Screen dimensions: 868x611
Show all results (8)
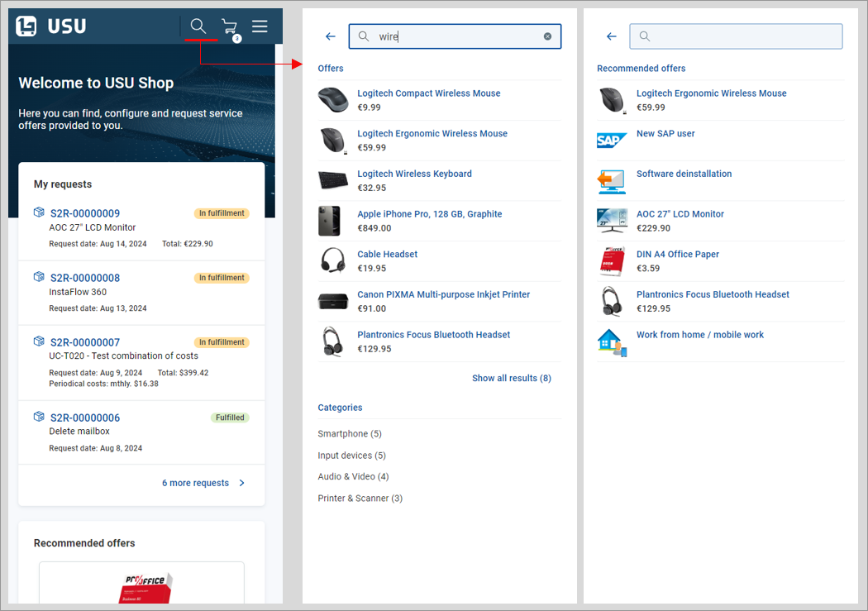click(x=511, y=378)
